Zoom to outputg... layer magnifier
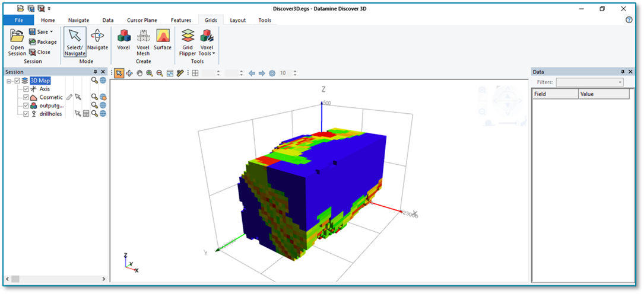Screen dimensions: 644x294 point(94,106)
